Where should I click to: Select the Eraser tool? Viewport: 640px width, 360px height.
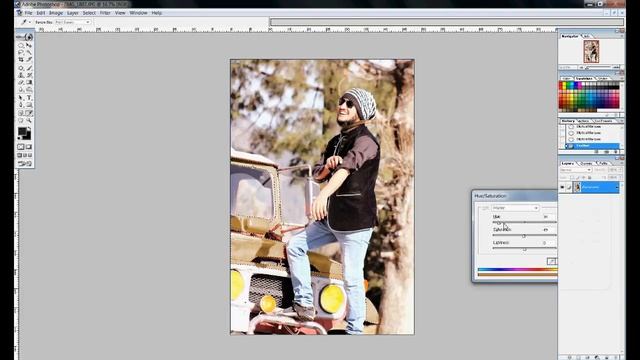click(21, 82)
